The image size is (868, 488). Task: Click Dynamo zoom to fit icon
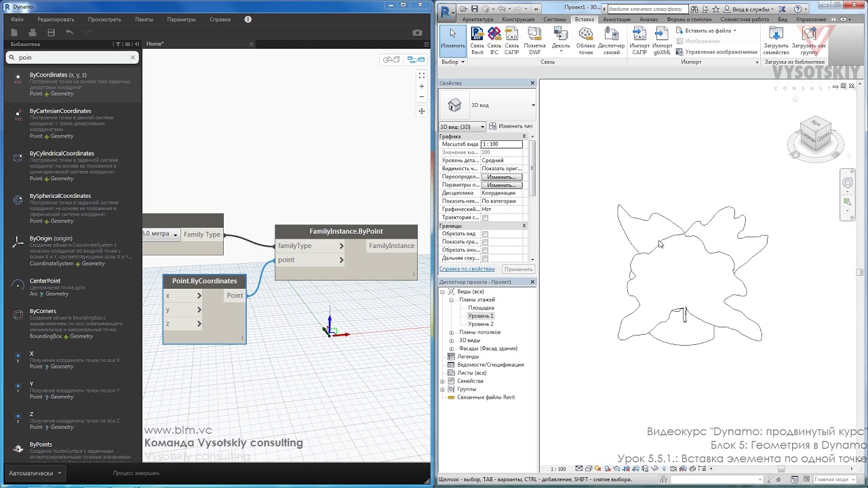pyautogui.click(x=421, y=75)
